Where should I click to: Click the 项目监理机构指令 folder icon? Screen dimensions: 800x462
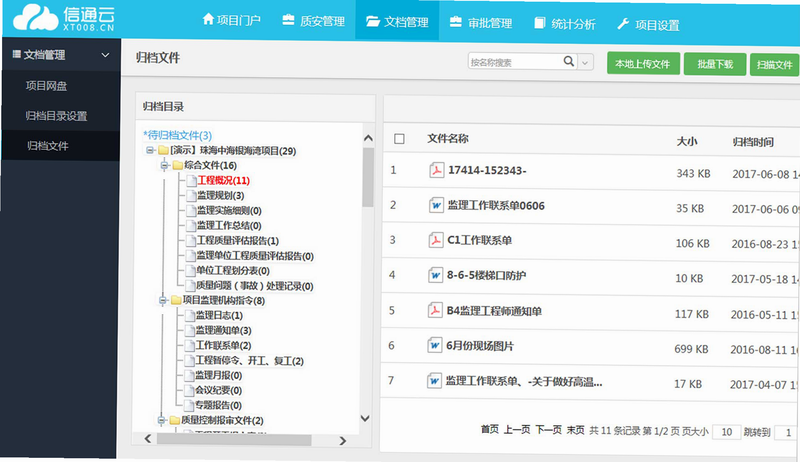pyautogui.click(x=176, y=300)
